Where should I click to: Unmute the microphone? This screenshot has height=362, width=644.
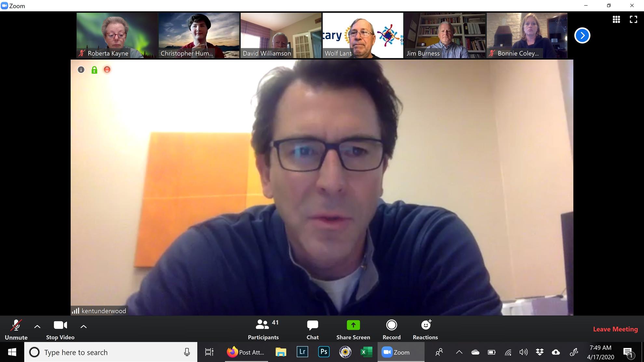click(x=16, y=329)
